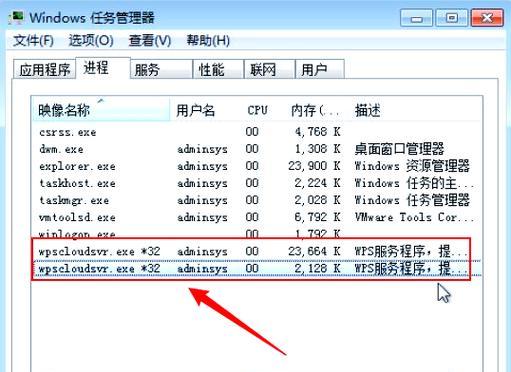511x372 pixels.
Task: Click the VMware Tools Cor... description
Action: 414,217
